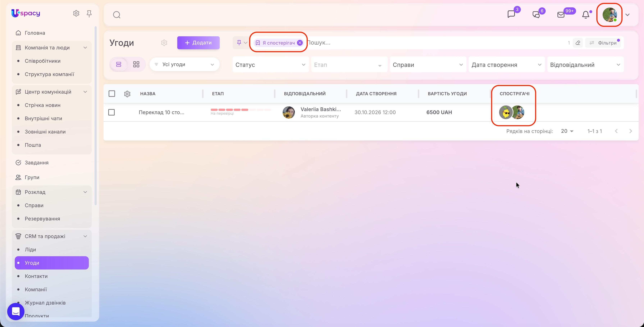Open group chats icon with badge 6
Viewport: 644px width, 327px height.
click(536, 15)
